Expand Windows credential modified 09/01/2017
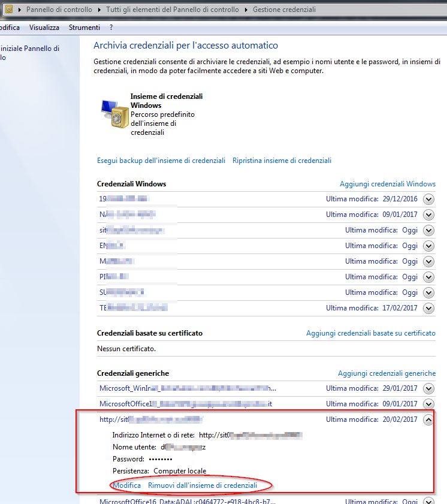Screen dimensions: 447x504 [x=428, y=215]
